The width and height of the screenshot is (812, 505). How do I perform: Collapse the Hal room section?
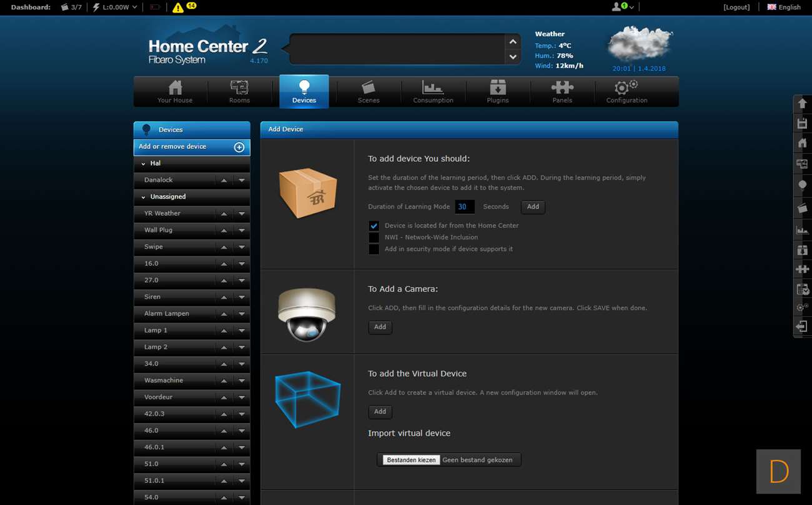pos(144,163)
